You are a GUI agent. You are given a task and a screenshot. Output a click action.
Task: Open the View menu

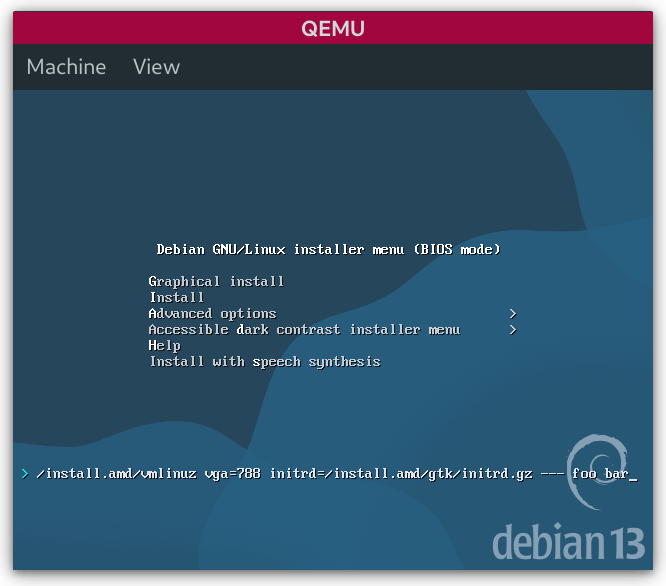[157, 67]
